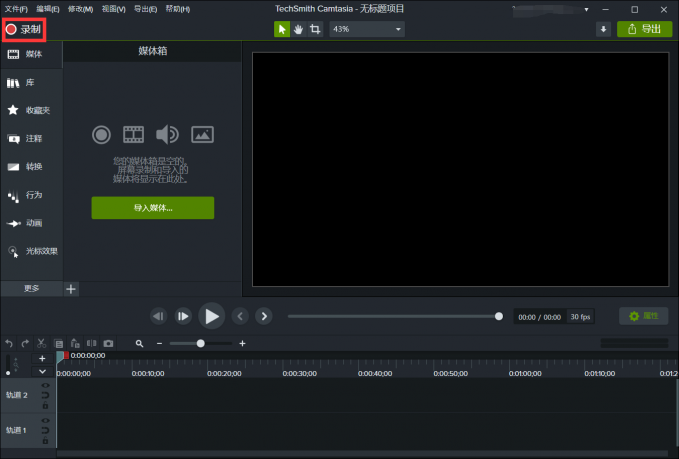Click the green 导出 export button
This screenshot has width=679, height=459.
pyautogui.click(x=644, y=29)
